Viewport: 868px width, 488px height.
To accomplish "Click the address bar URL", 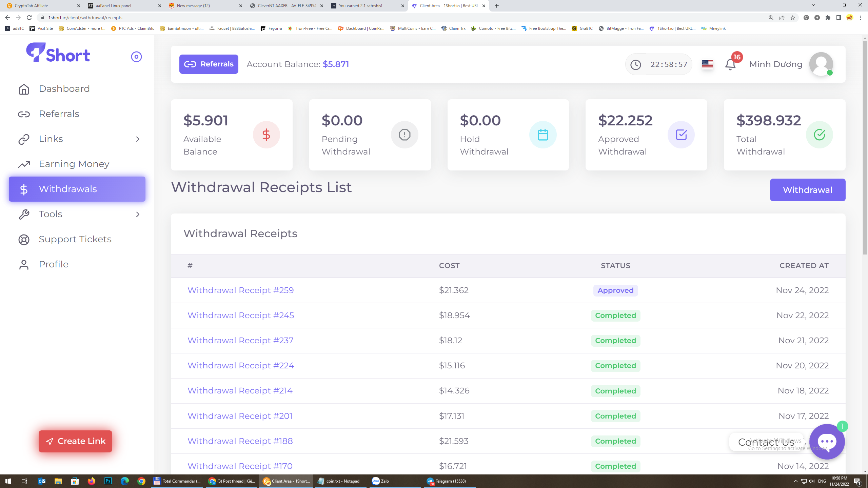I will [x=85, y=18].
